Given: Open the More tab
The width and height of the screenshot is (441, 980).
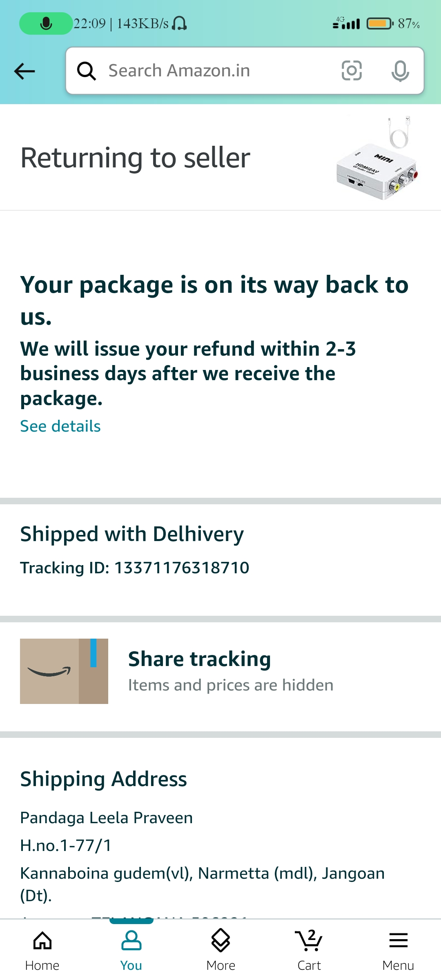Looking at the screenshot, I should 220,949.
